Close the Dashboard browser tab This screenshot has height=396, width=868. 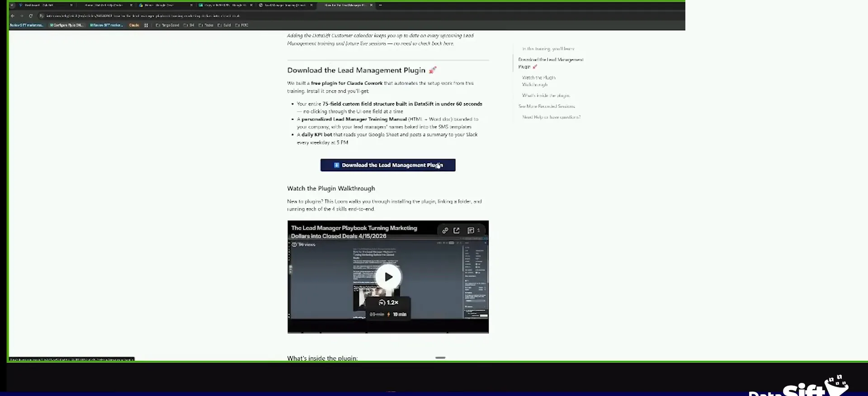pos(71,5)
